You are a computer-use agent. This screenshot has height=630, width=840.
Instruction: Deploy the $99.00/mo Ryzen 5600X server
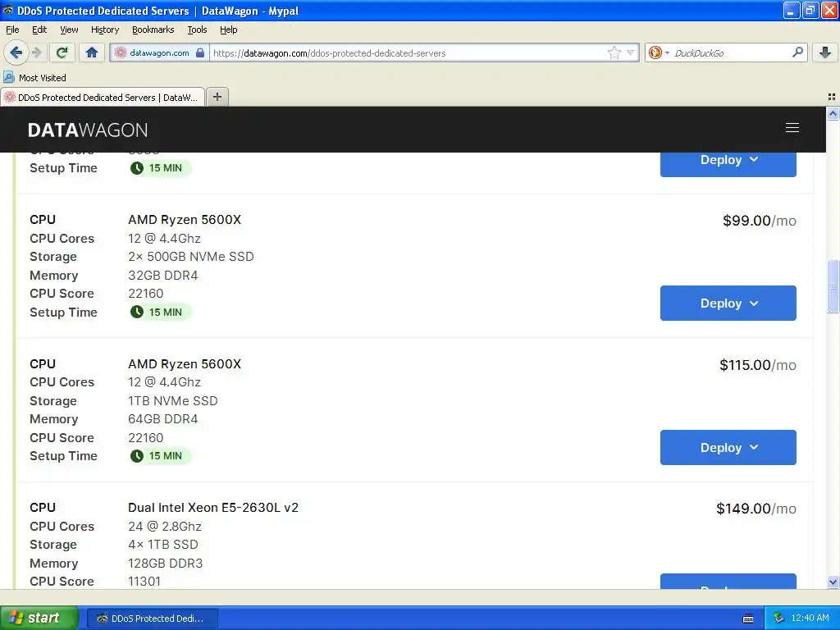tap(728, 304)
